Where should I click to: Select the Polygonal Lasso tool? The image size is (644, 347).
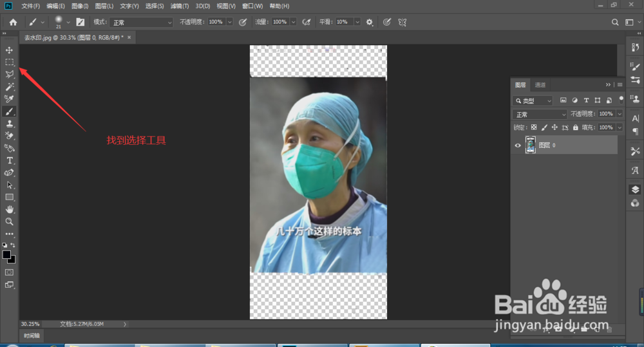(x=9, y=74)
